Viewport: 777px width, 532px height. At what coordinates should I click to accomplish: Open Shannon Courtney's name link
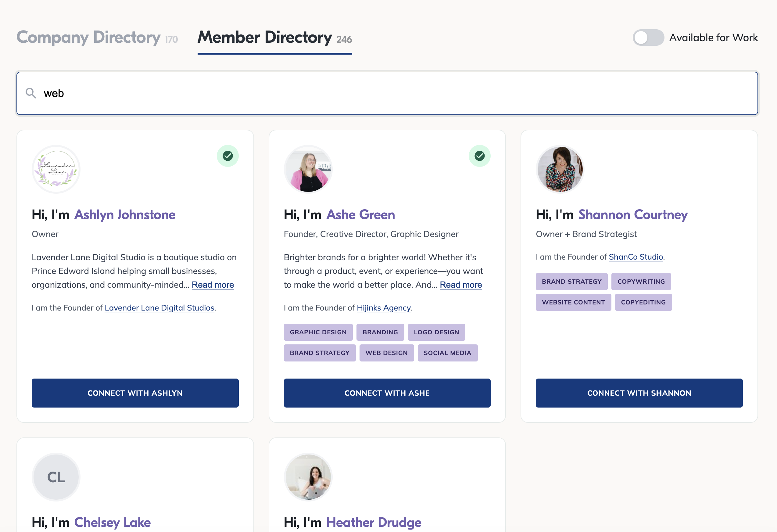point(633,215)
